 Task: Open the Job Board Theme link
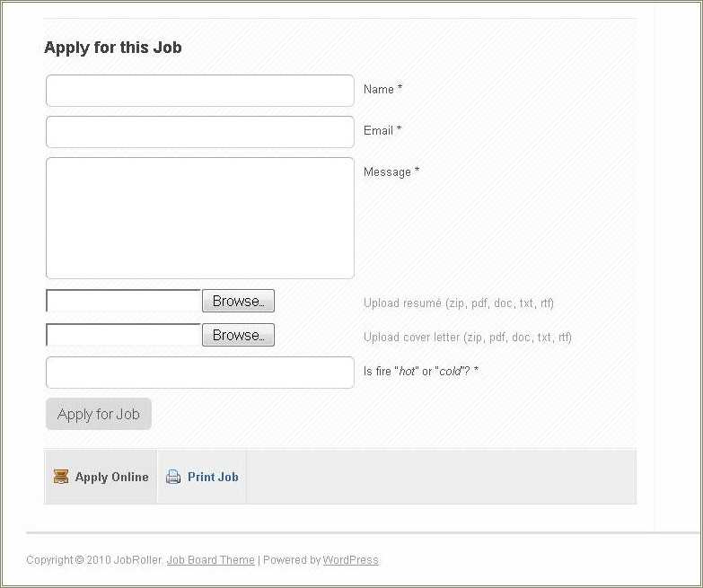point(210,560)
